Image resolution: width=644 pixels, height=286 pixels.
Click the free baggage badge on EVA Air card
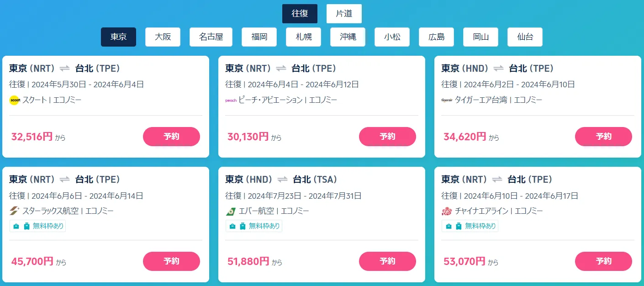pos(254,226)
